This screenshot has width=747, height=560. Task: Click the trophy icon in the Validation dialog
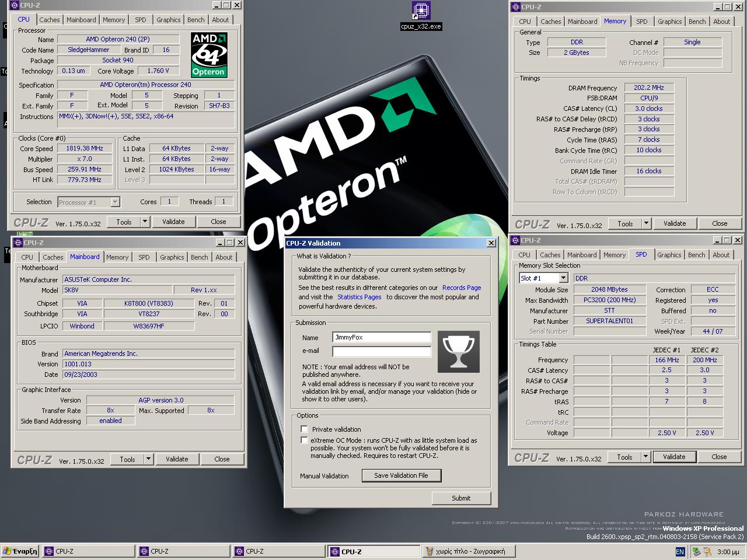pyautogui.click(x=459, y=352)
